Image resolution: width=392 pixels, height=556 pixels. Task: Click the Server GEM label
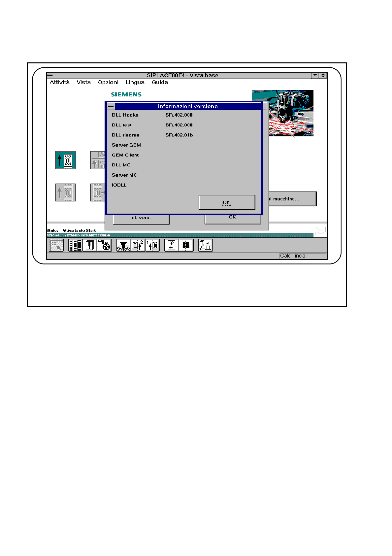tap(126, 145)
